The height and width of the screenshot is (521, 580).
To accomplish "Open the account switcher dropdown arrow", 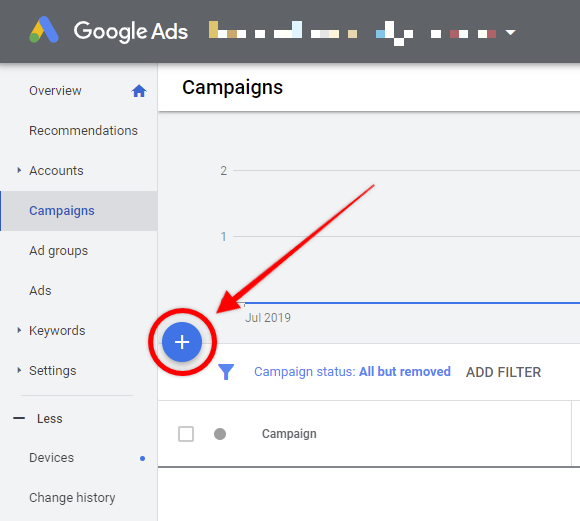I will pos(510,33).
